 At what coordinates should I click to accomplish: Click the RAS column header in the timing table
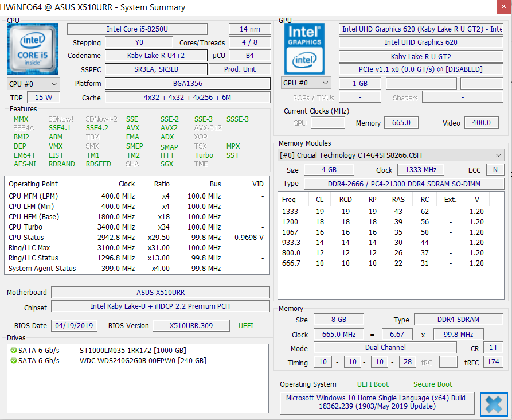click(x=398, y=199)
